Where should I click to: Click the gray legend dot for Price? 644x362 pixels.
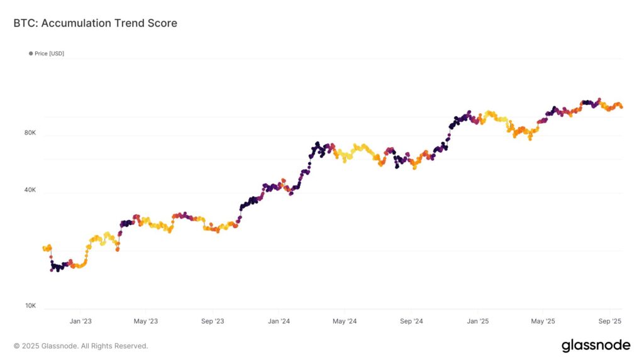31,54
